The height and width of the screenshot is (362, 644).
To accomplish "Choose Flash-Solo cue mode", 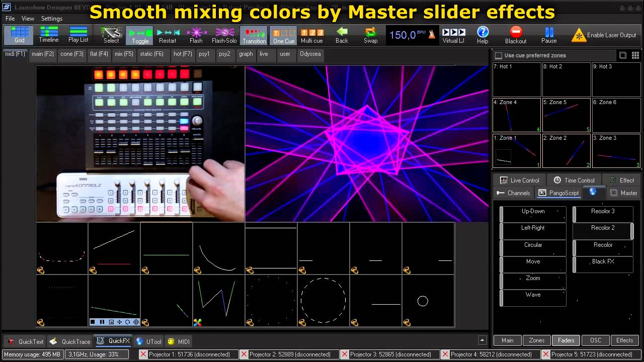I will tap(224, 35).
